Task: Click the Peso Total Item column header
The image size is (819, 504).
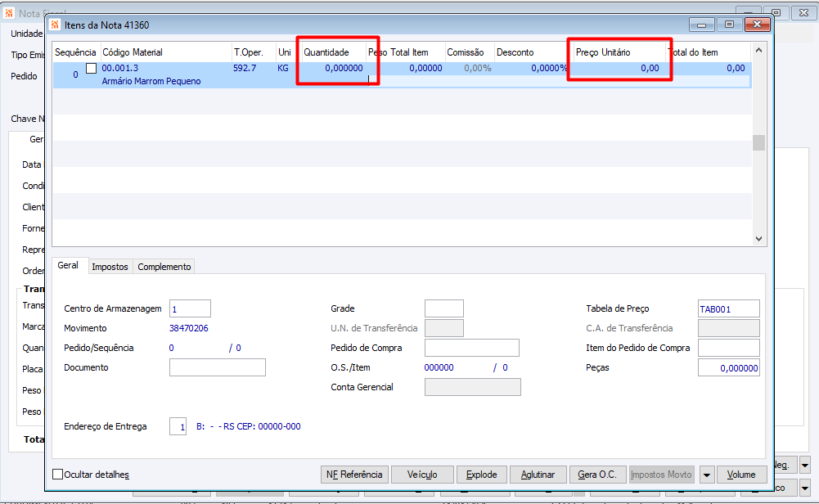Action: tap(398, 52)
